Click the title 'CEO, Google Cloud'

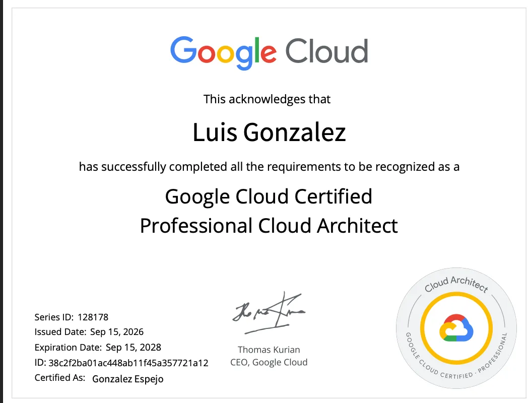[x=269, y=363]
